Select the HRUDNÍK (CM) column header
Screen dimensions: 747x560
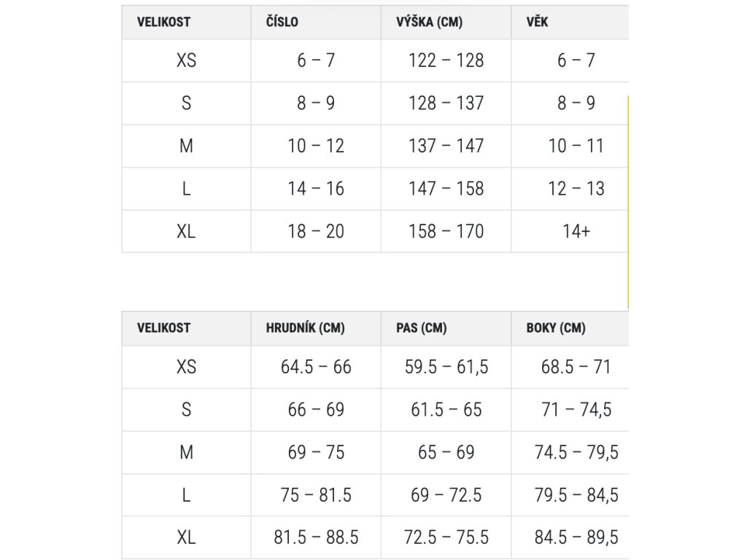(x=306, y=328)
